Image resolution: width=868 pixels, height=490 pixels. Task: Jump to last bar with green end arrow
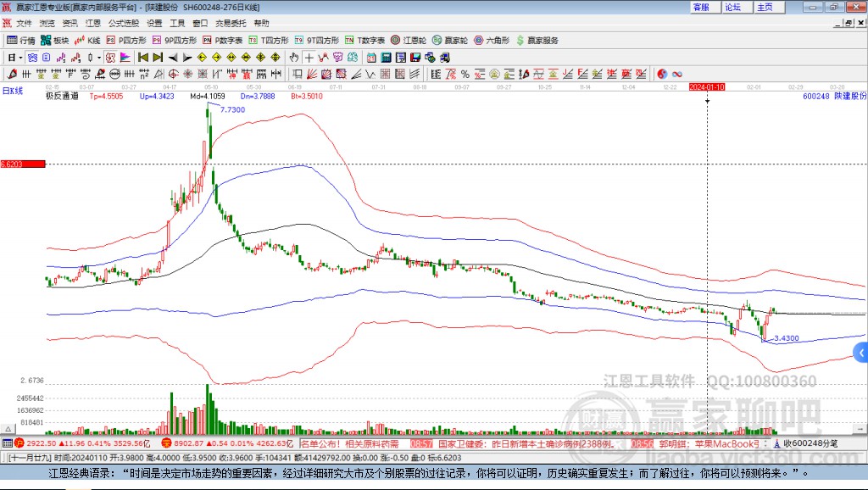(x=158, y=58)
